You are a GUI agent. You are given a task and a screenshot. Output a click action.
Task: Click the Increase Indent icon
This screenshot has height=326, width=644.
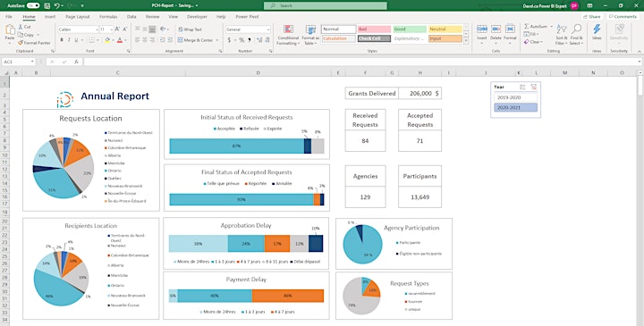pos(170,40)
